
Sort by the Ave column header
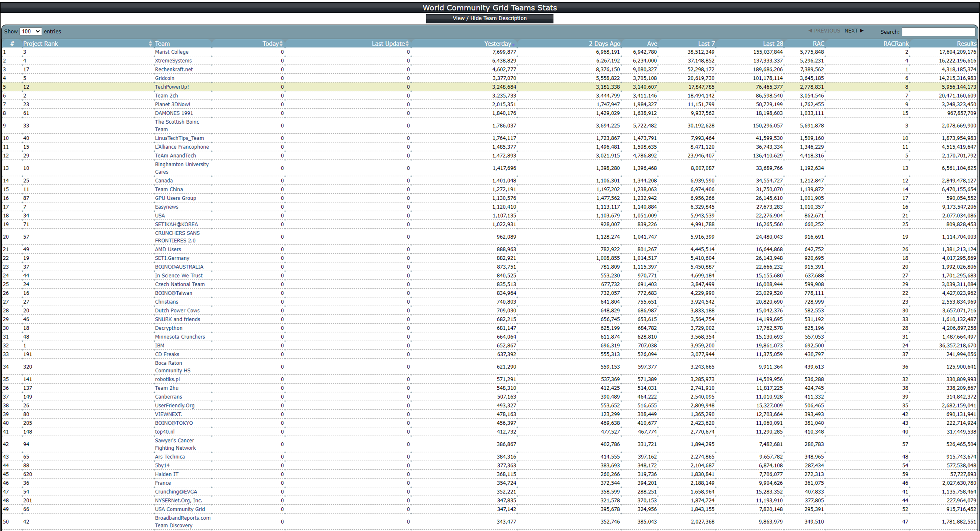(x=652, y=43)
